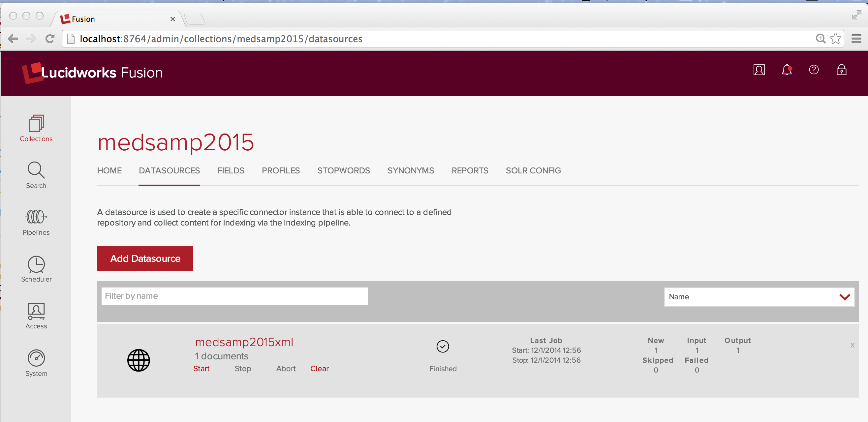Click the Finished checkmark status icon
This screenshot has width=868, height=422.
pos(443,347)
